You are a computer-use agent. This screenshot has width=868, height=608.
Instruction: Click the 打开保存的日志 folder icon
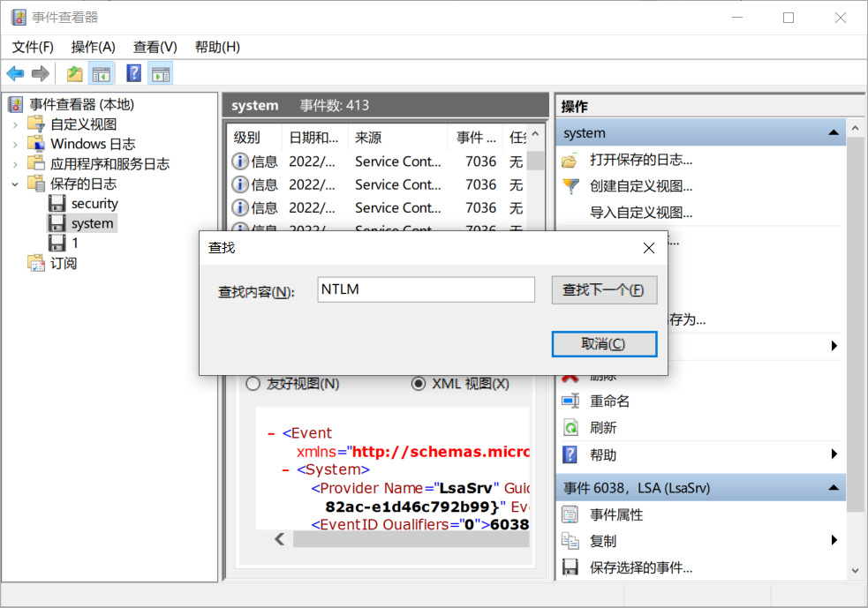coord(571,160)
